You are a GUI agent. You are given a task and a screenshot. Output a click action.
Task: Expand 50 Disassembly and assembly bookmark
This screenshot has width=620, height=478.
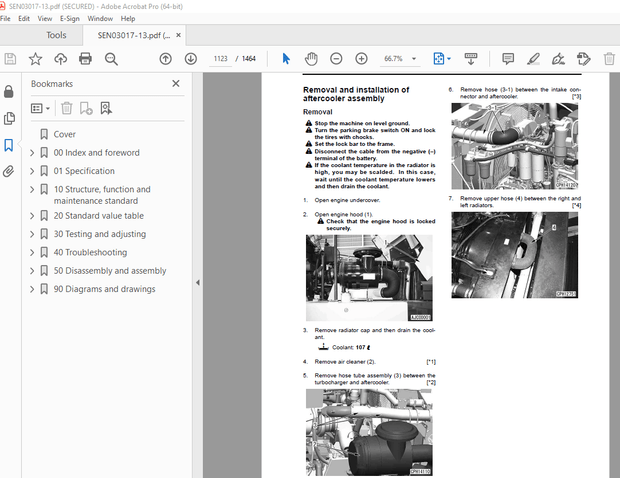coord(32,271)
